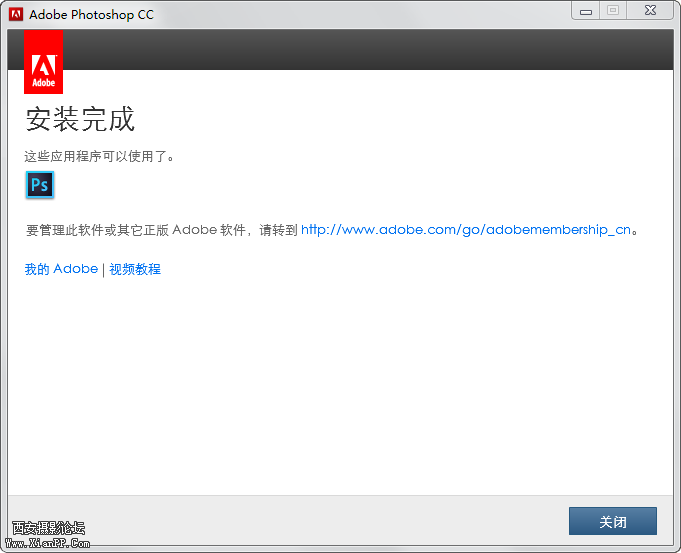Click the grey footer bar left of 关闭

point(300,520)
